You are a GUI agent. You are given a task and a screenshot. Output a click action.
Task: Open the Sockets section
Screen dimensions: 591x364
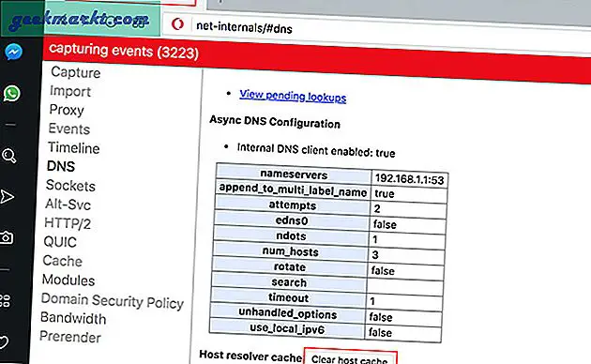70,186
